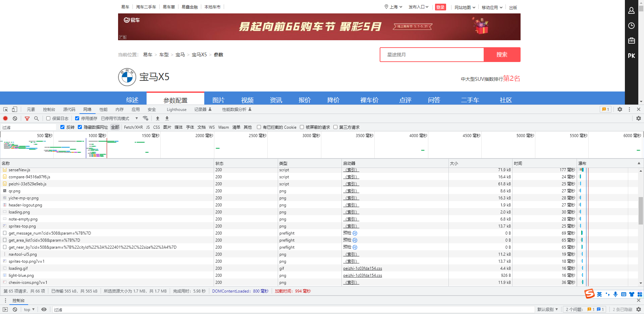644x314 pixels.
Task: Click the Sogou input method S logo
Action: click(x=589, y=294)
